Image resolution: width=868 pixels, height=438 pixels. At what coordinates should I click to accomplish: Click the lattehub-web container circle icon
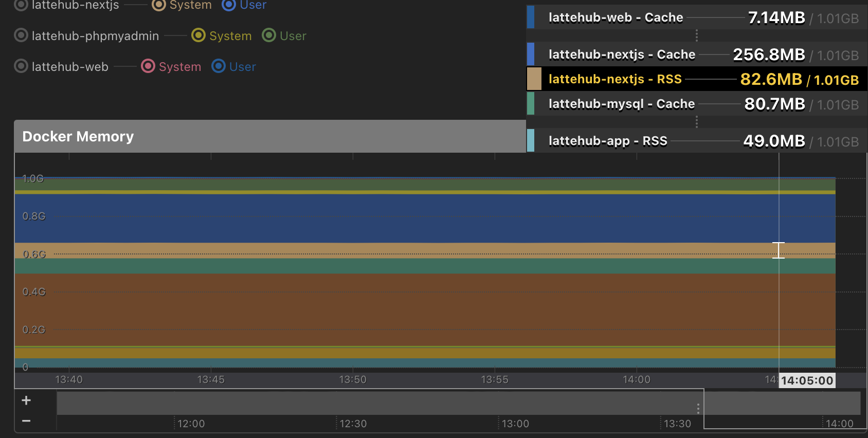21,66
